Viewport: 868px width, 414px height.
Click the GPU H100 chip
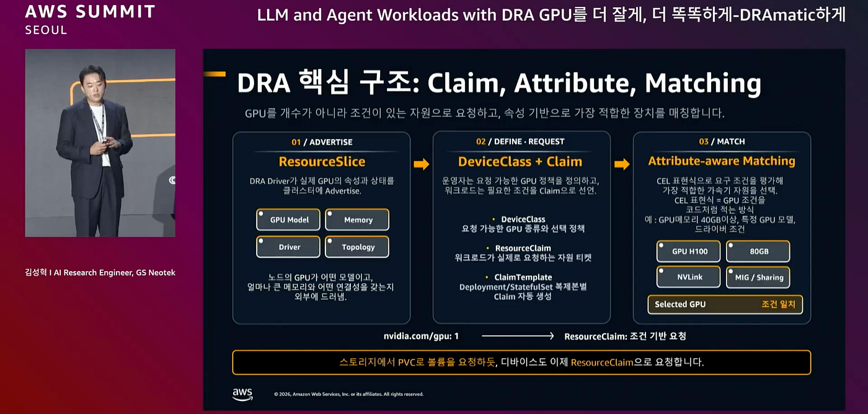[688, 251]
